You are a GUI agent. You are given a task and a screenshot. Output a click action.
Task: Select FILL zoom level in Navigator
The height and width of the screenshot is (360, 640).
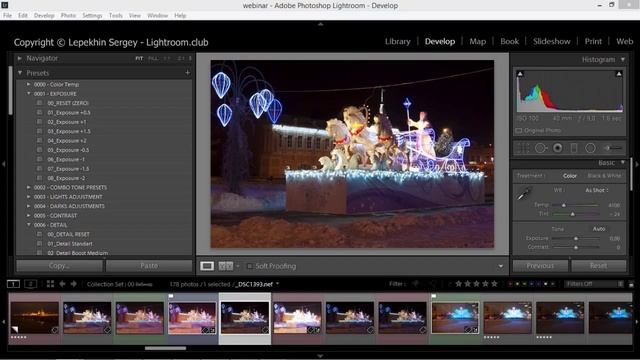(x=153, y=58)
